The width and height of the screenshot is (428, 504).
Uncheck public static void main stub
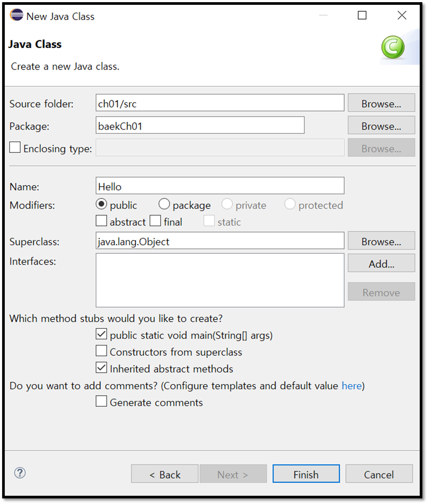point(101,334)
